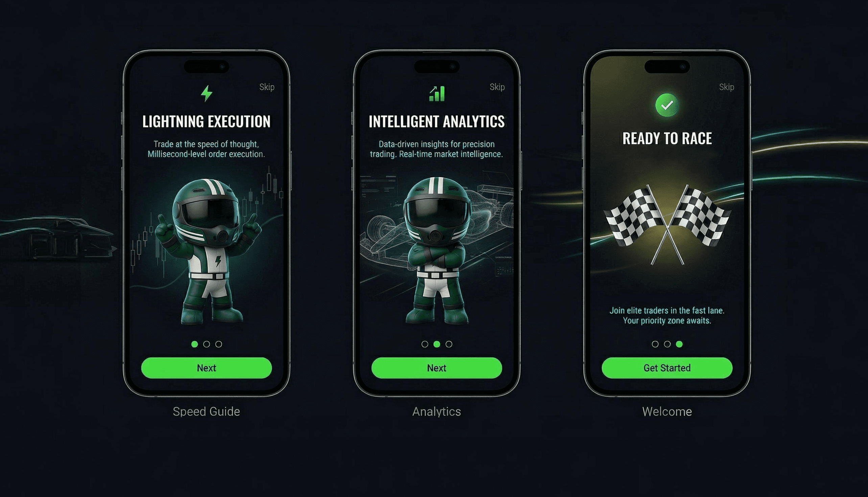This screenshot has width=868, height=497.
Task: Select second page dot on Lightning Execution screen
Action: (206, 344)
